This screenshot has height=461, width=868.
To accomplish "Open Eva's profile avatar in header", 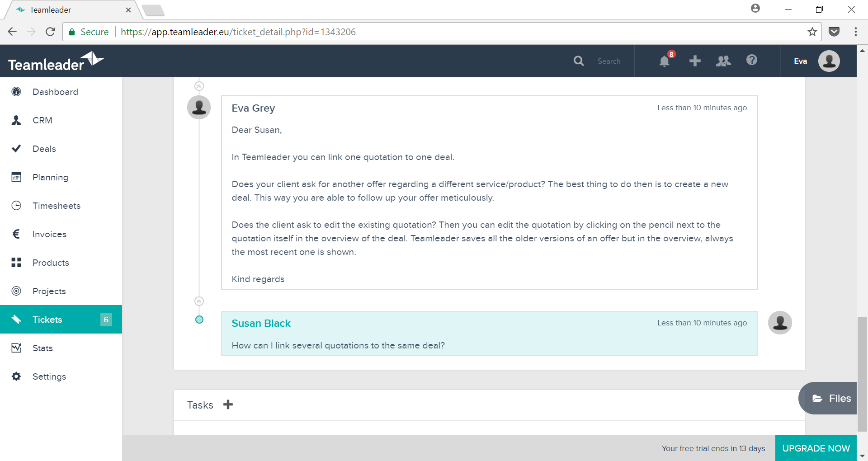I will point(829,61).
